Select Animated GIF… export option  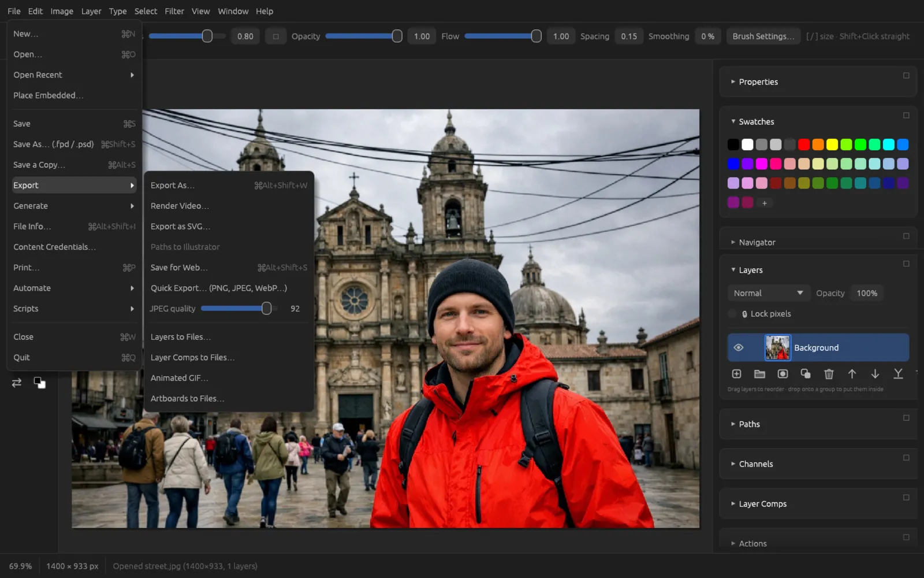(x=229, y=378)
